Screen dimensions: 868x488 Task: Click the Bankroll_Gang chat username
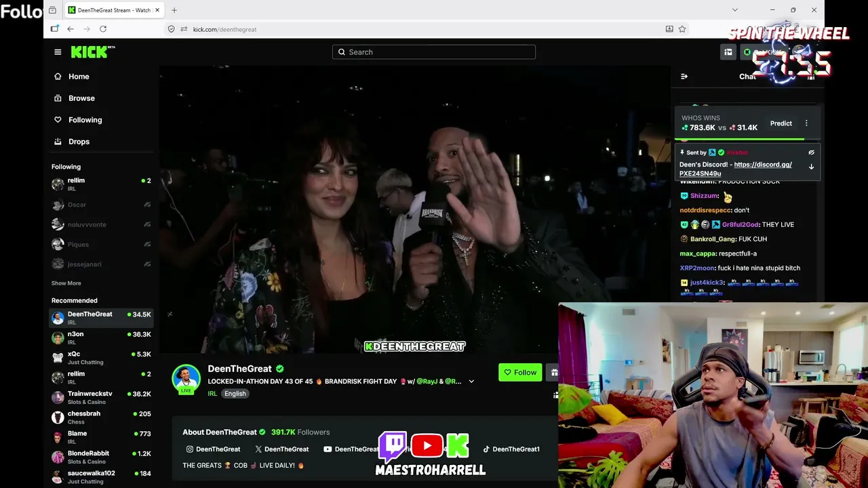tap(713, 239)
